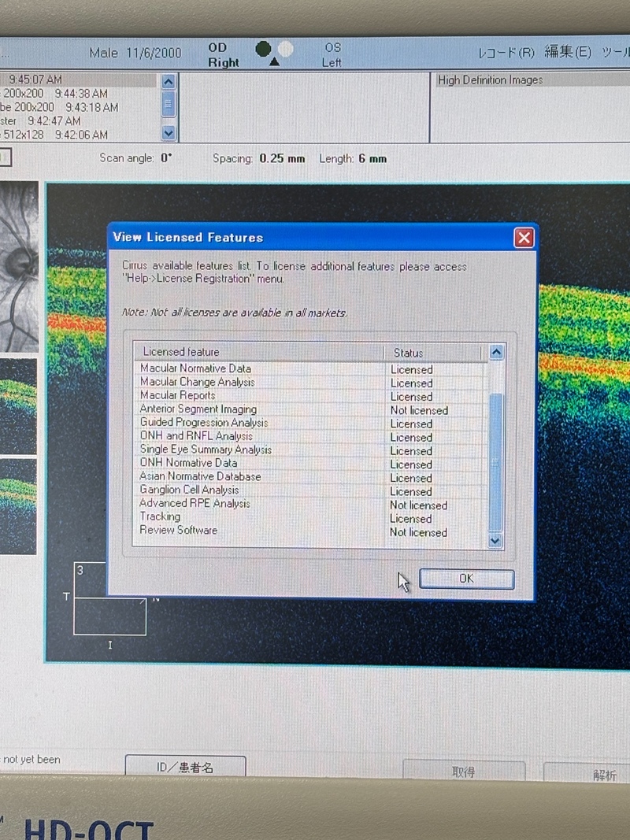630x840 pixels.
Task: Select the 512x128 9:42:06 AM scan
Action: pyautogui.click(x=78, y=135)
